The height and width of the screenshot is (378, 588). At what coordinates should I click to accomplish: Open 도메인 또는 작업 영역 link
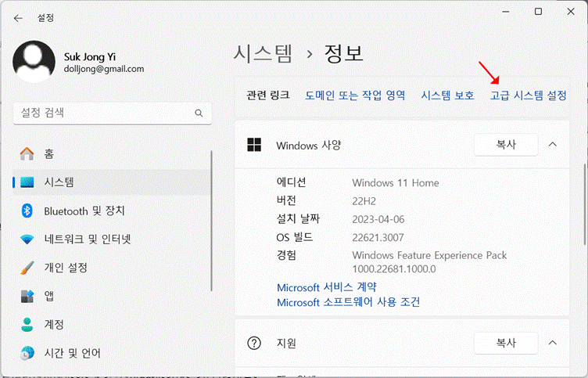point(355,95)
